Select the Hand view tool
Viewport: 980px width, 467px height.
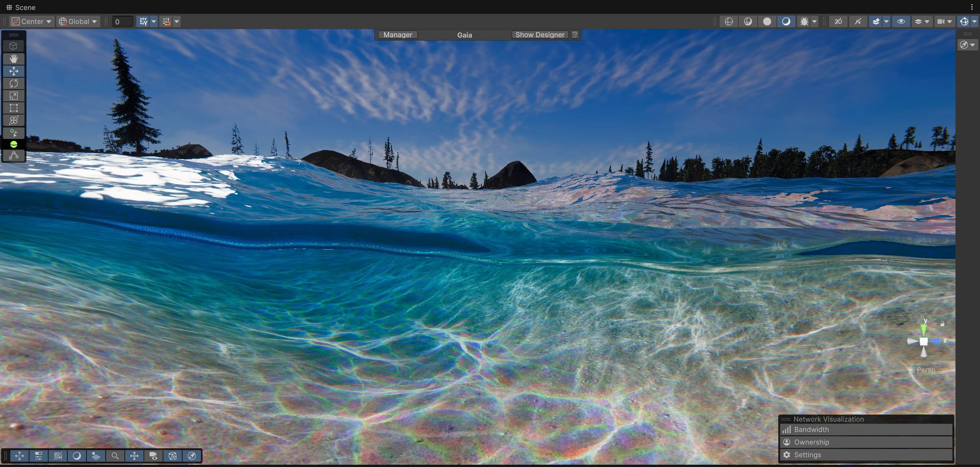point(14,59)
